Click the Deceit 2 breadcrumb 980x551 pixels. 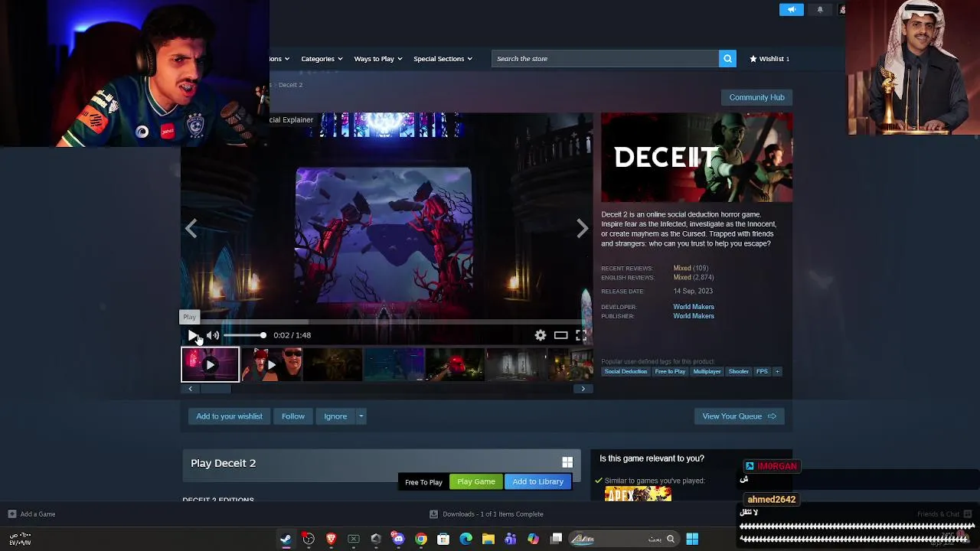290,85
